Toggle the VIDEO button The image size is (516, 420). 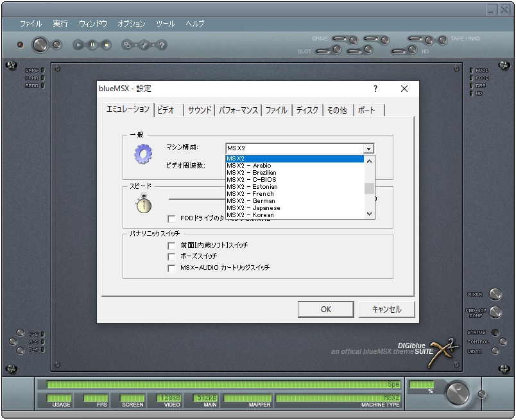click(495, 351)
